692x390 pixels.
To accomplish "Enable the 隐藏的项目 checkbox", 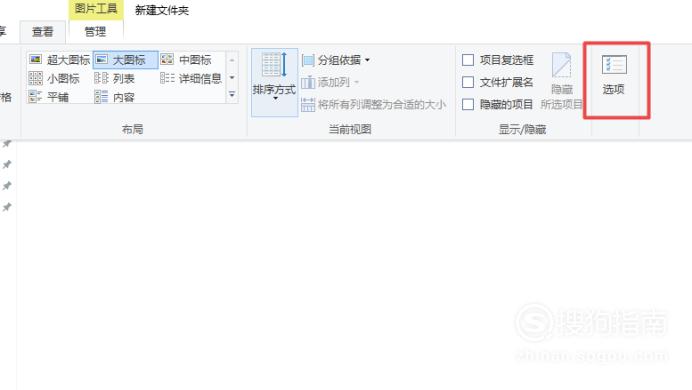I will tap(468, 105).
